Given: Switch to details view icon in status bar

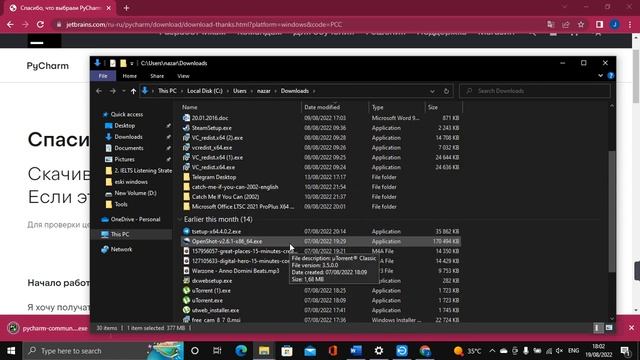Looking at the screenshot, I should (597, 328).
